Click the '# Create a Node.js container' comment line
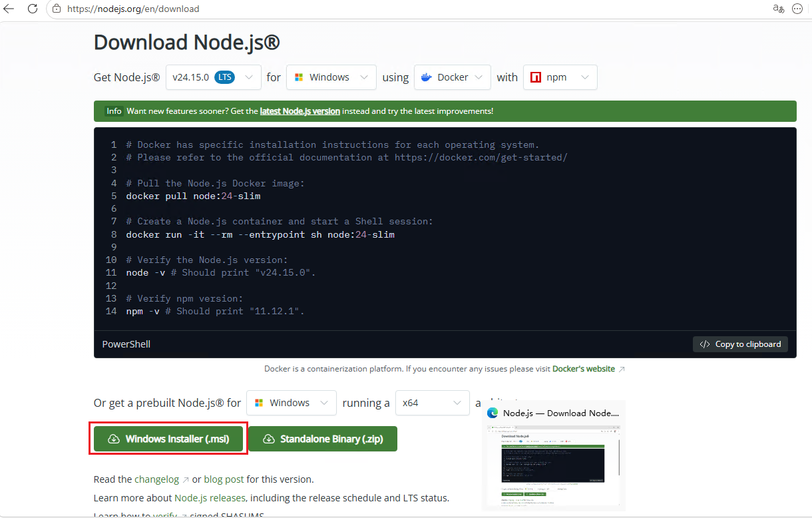 coord(280,221)
